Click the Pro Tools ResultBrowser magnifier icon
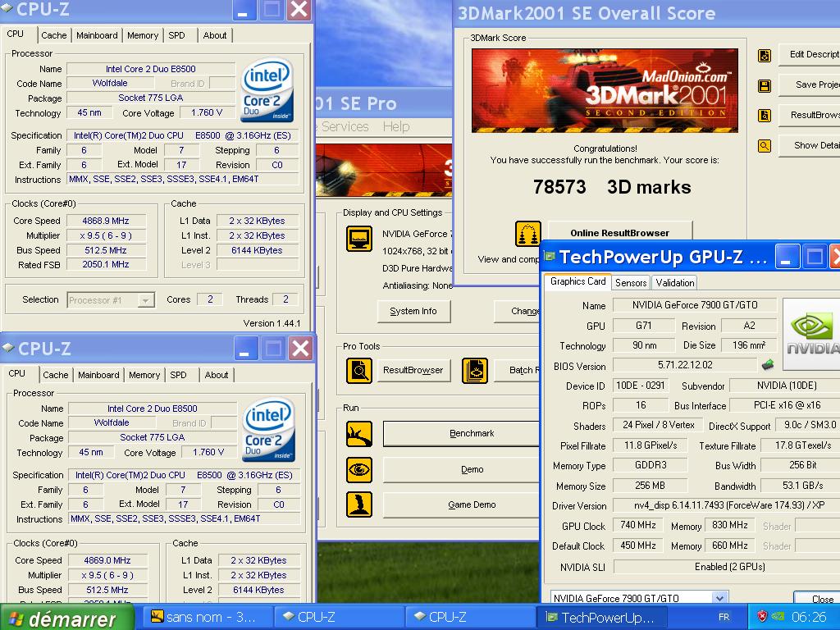 tap(359, 370)
